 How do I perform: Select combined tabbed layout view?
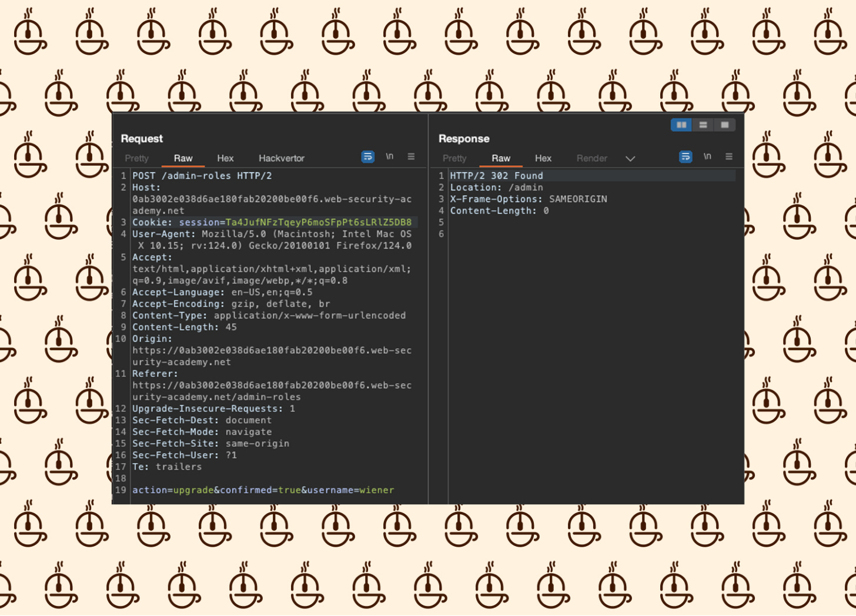pyautogui.click(x=725, y=125)
